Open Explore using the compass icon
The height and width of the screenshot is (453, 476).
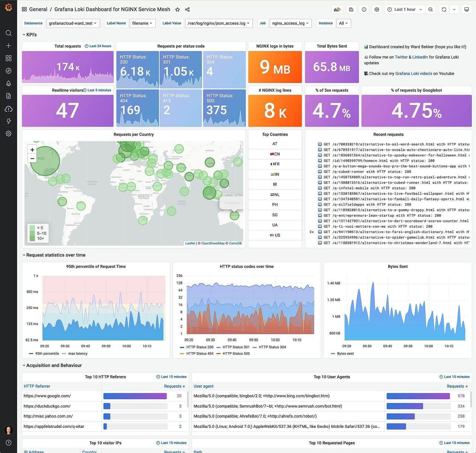tap(8, 71)
